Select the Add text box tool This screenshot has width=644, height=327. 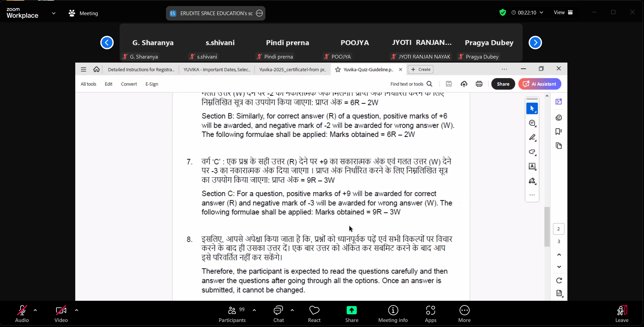[x=532, y=167]
